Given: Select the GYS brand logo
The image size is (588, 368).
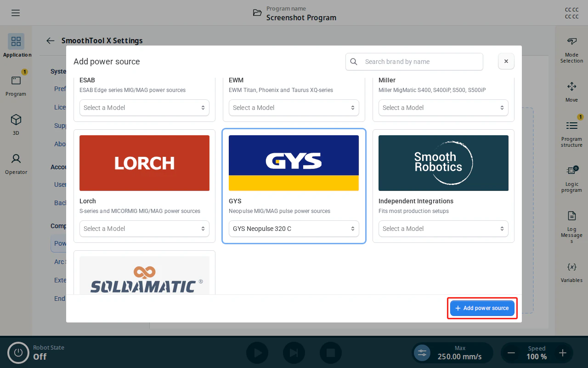Looking at the screenshot, I should pyautogui.click(x=294, y=163).
